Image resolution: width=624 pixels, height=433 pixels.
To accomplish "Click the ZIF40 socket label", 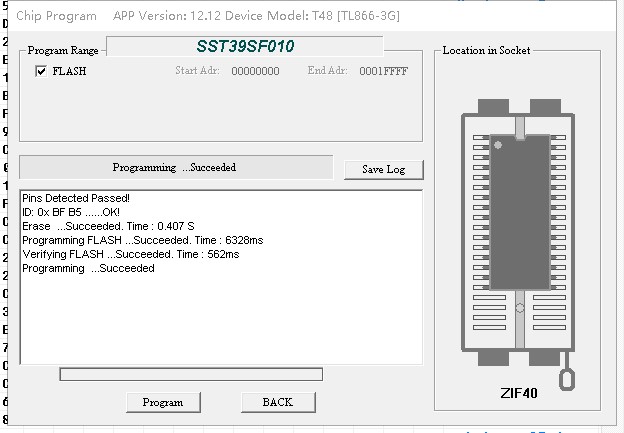I will pyautogui.click(x=518, y=393).
